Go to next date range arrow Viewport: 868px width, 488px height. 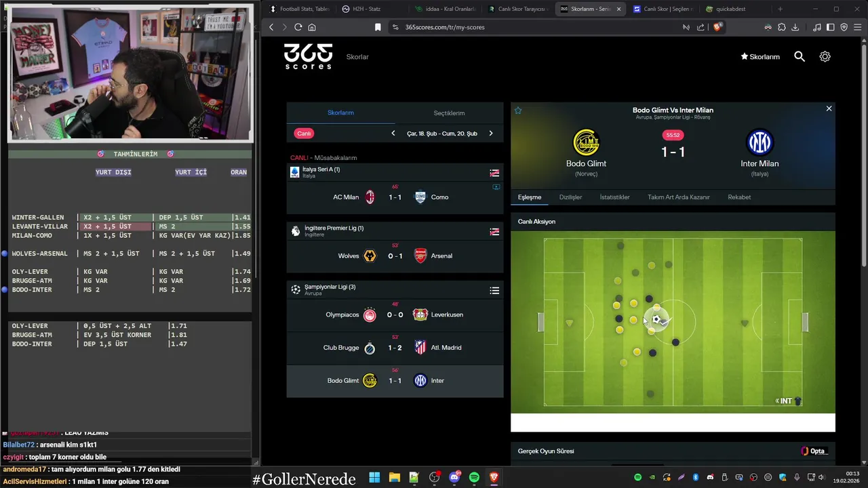(491, 134)
